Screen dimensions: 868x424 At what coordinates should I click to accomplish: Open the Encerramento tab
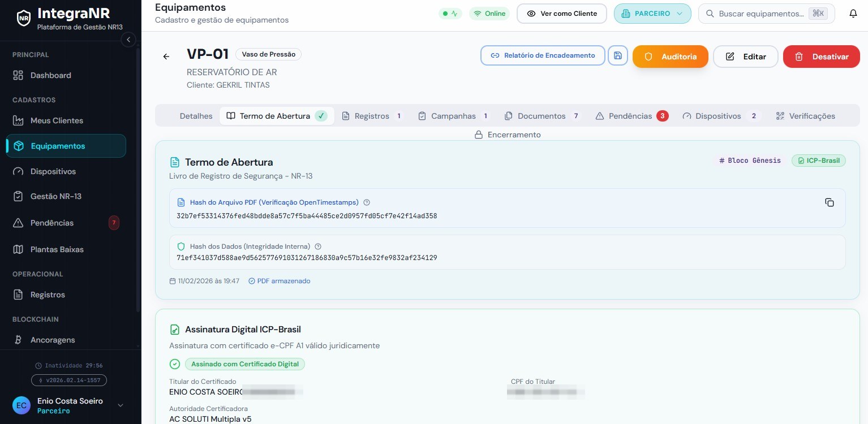[x=508, y=135]
